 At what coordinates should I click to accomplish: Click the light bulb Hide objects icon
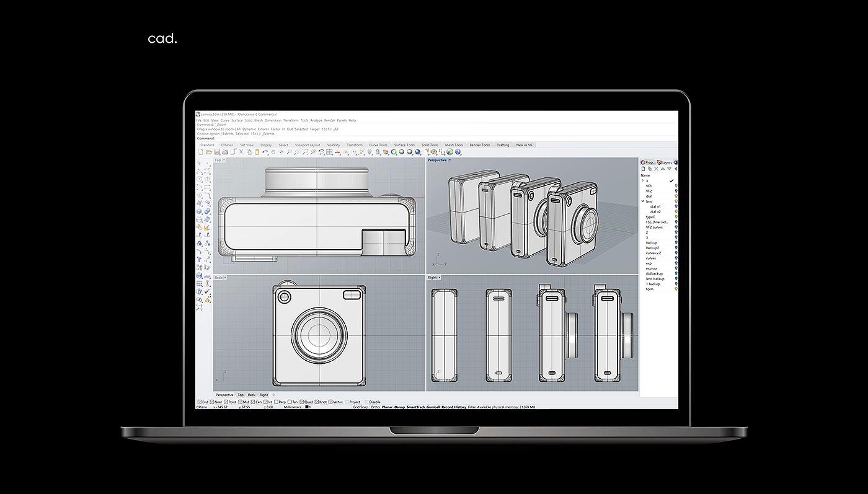(x=370, y=152)
